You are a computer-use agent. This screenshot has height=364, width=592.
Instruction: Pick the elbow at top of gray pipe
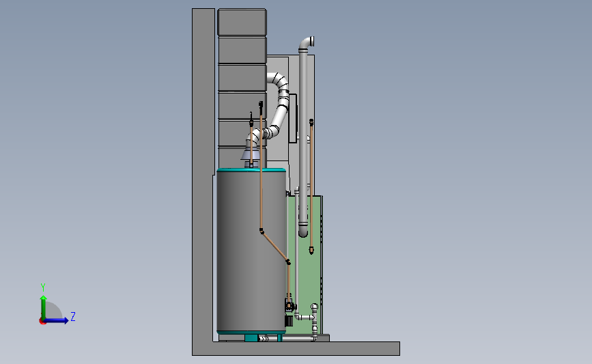point(307,42)
